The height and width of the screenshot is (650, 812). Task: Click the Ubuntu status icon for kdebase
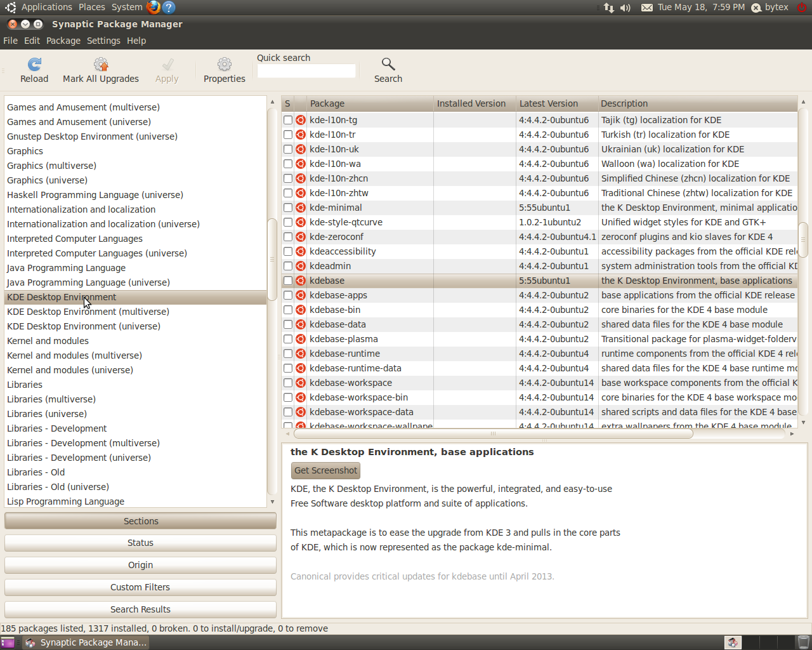point(301,281)
